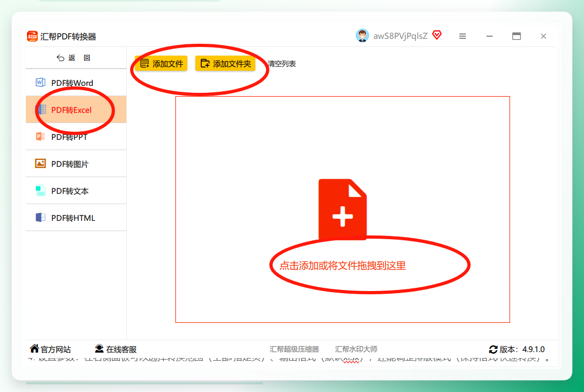This screenshot has height=392, width=584.
Task: Click the 汇帮PDF转换器 app logo icon
Action: (32, 36)
